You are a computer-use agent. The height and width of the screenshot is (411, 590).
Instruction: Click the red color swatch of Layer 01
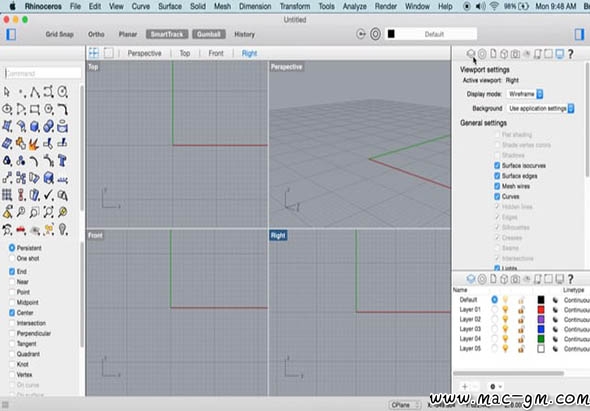click(x=541, y=309)
